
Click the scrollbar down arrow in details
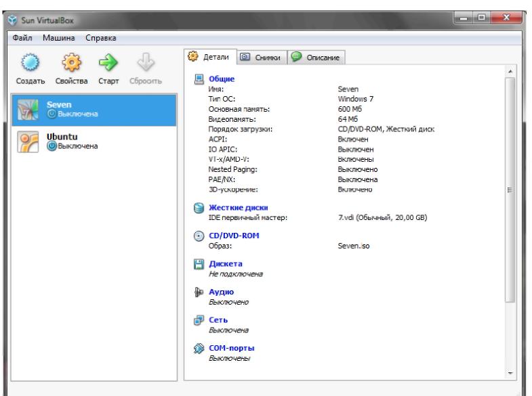(510, 373)
